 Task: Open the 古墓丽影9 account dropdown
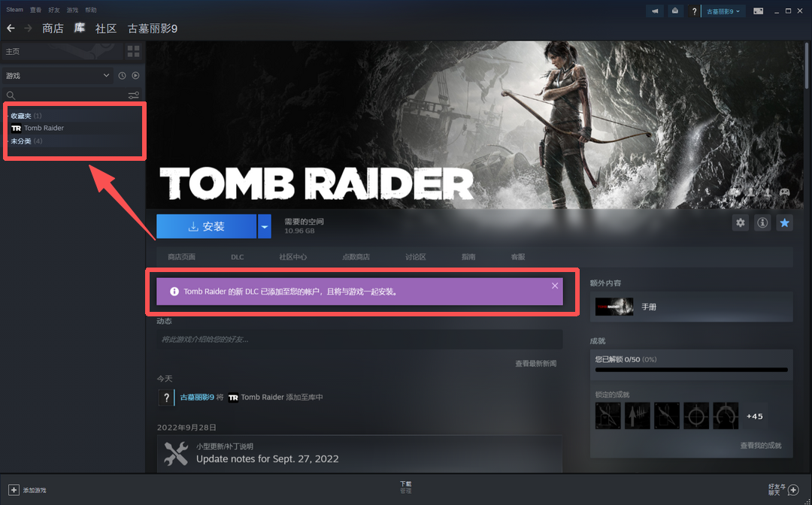[x=722, y=11]
